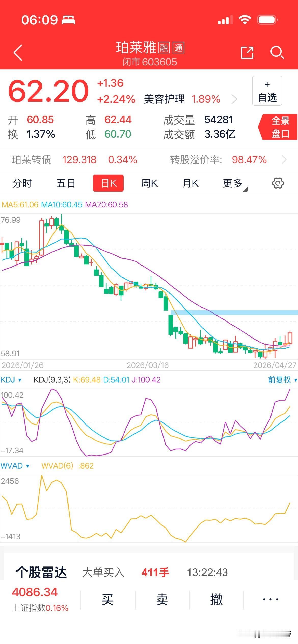Tap the 低 60.70 low price

point(118,134)
